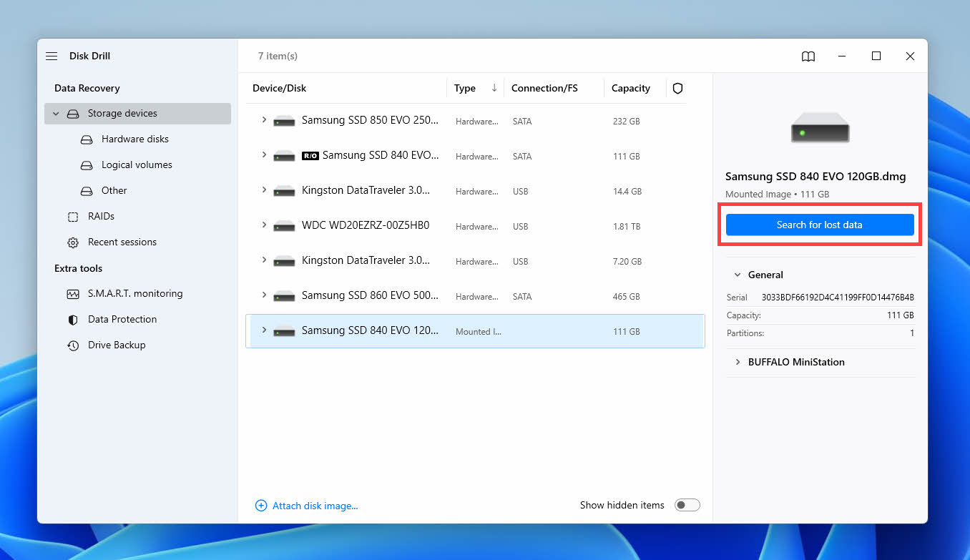The width and height of the screenshot is (970, 560).
Task: Open the book help icon in title bar
Action: 808,57
